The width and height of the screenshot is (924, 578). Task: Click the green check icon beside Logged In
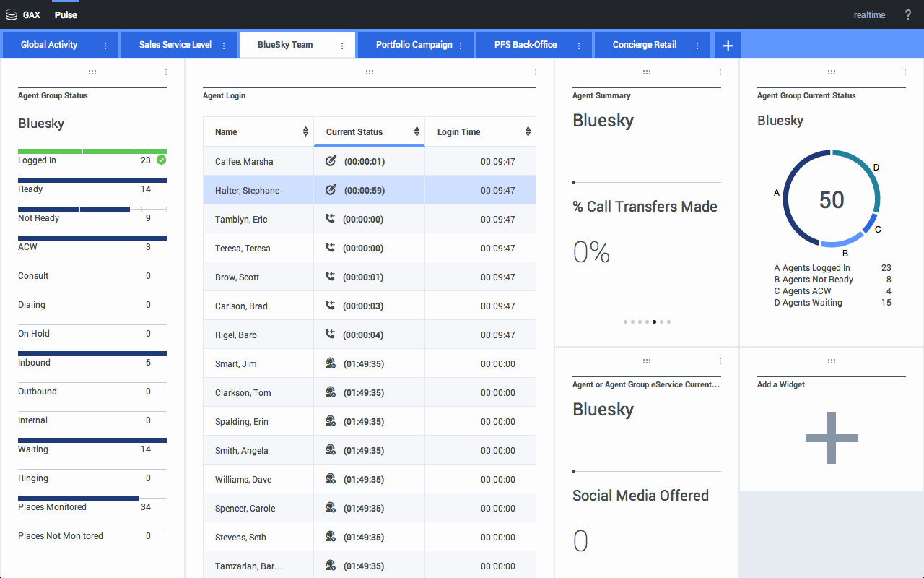point(161,160)
